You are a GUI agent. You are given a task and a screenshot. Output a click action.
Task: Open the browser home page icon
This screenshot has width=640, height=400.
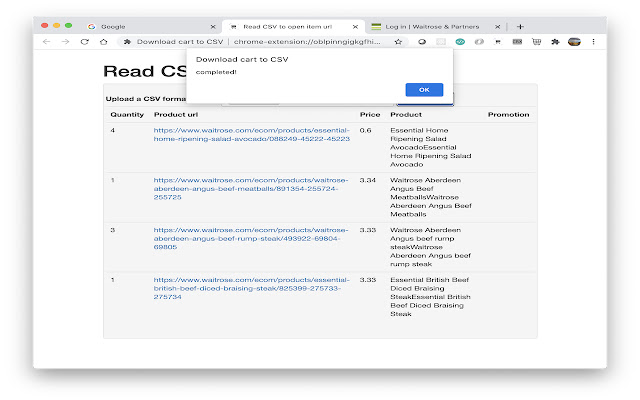tap(104, 42)
